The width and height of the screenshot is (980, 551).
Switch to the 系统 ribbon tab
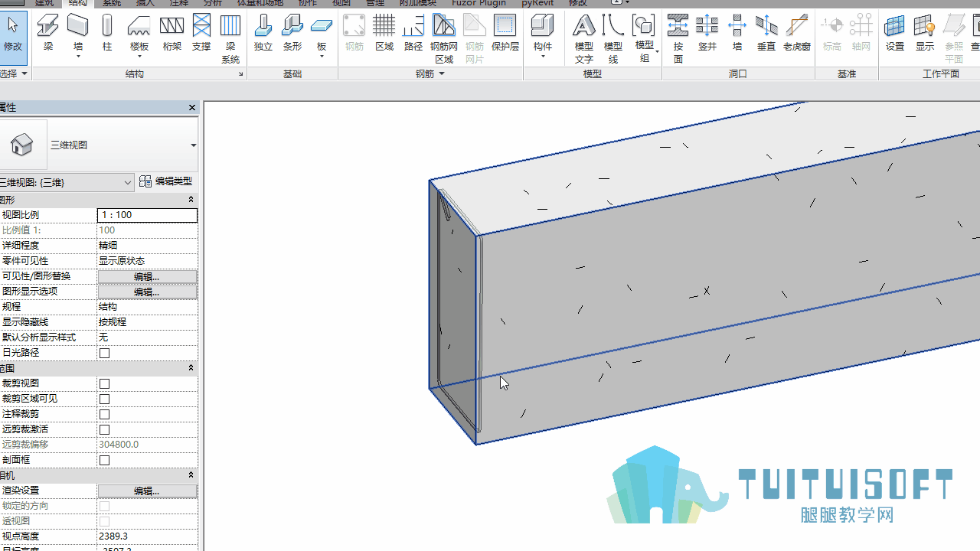111,3
